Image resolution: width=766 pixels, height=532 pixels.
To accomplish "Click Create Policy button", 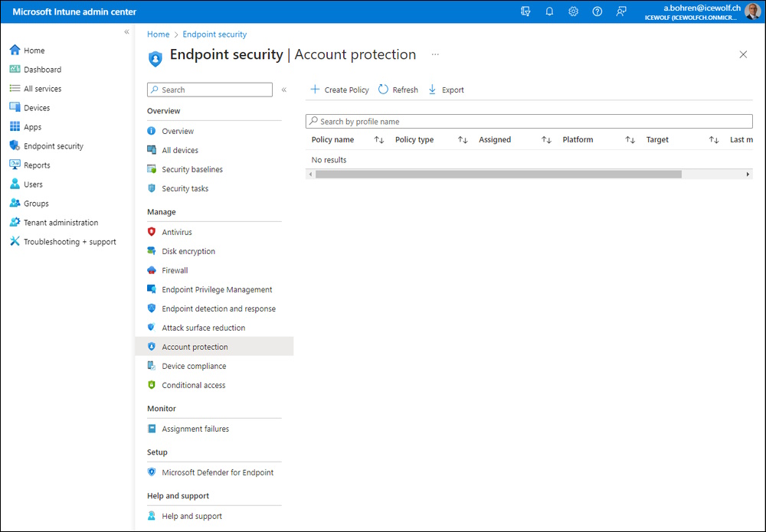I will pos(339,90).
